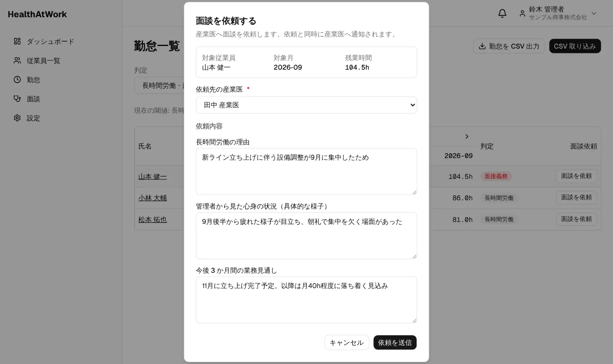Click 面談を依頼 for the 86.0h row

(576, 198)
